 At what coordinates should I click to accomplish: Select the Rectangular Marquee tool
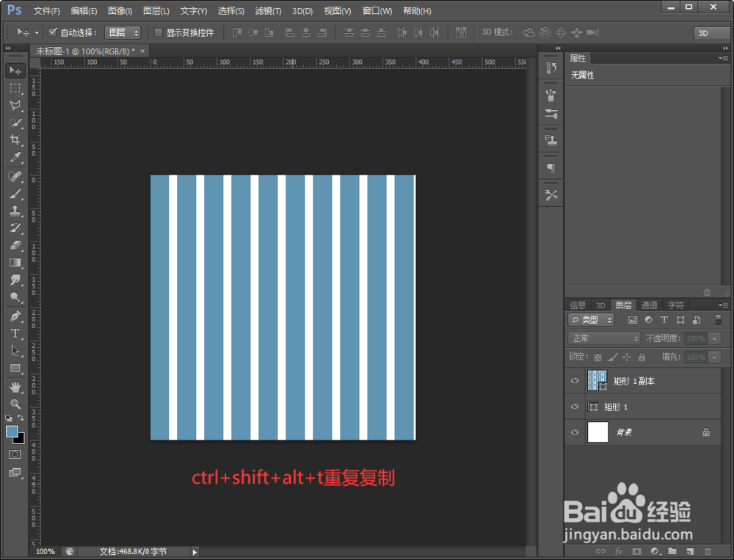15,88
